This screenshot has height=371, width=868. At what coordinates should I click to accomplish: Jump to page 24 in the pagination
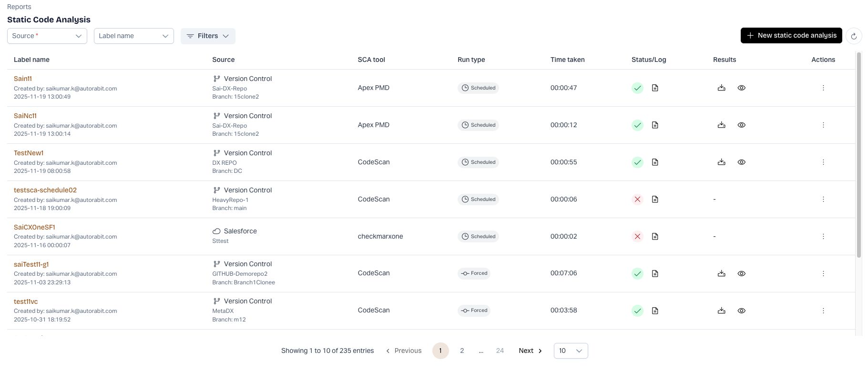pos(500,351)
